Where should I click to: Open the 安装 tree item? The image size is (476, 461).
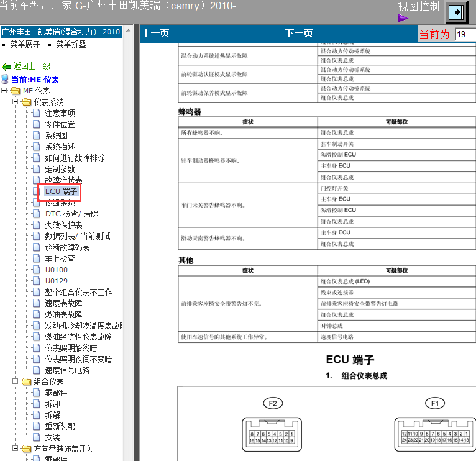pos(53,437)
